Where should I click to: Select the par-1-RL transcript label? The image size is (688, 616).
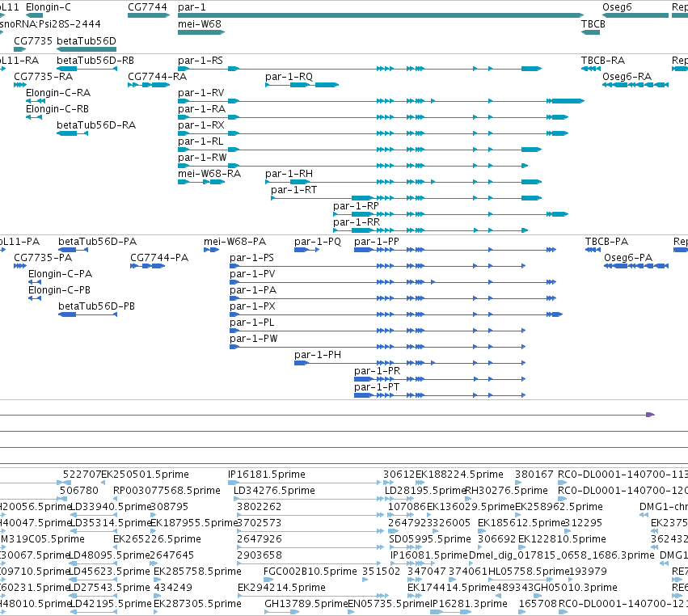pos(200,141)
